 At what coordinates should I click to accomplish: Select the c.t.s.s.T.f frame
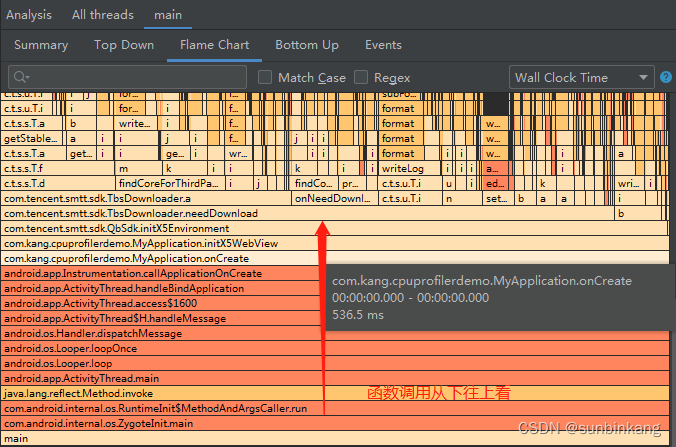tap(58, 169)
